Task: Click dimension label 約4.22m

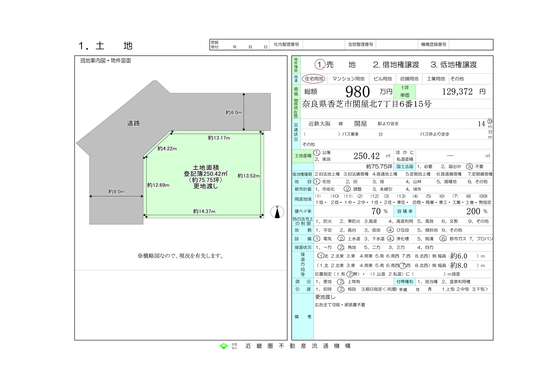Action: [x=167, y=149]
